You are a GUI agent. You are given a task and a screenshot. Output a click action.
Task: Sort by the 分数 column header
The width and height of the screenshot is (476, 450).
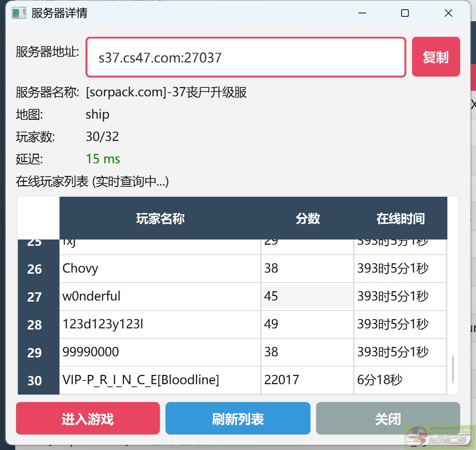pyautogui.click(x=307, y=218)
